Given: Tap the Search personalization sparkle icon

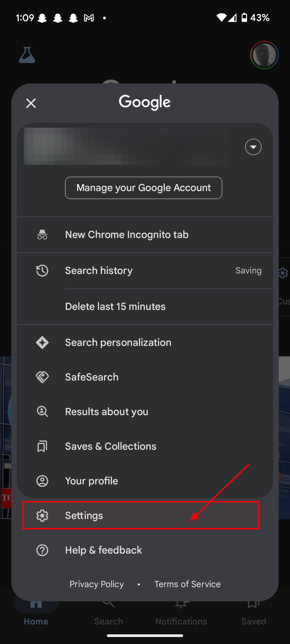Looking at the screenshot, I should tap(42, 343).
